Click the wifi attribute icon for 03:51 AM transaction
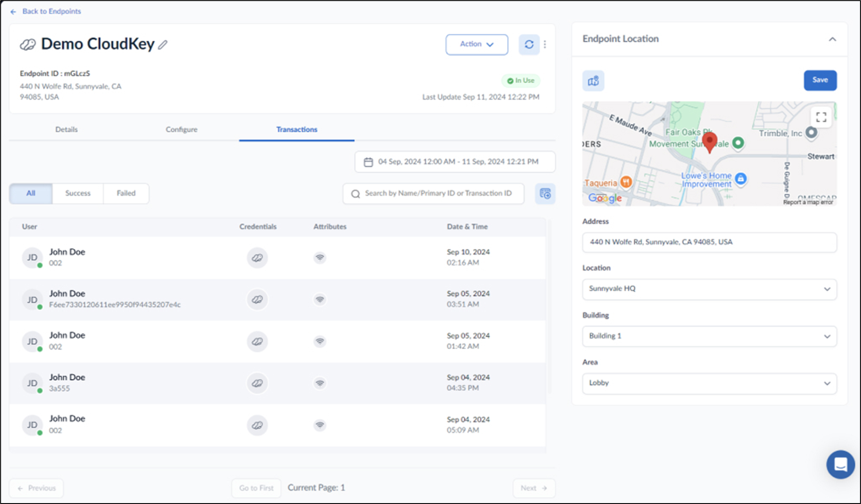The image size is (861, 504). click(320, 300)
